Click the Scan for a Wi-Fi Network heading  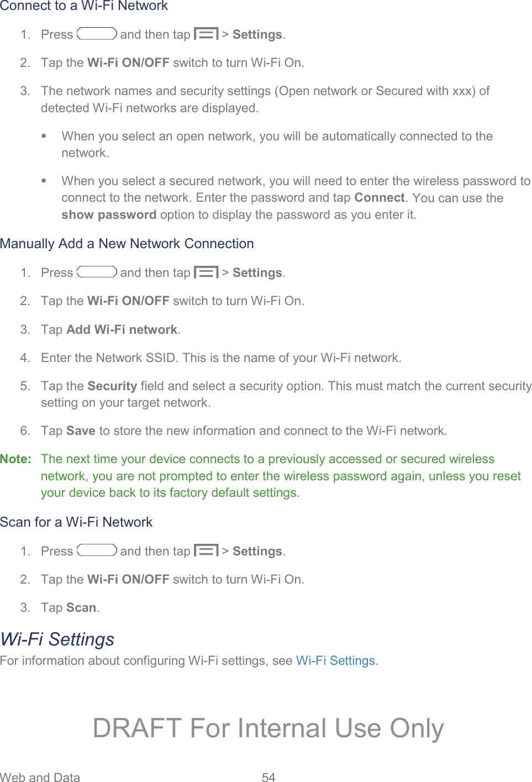point(76,522)
